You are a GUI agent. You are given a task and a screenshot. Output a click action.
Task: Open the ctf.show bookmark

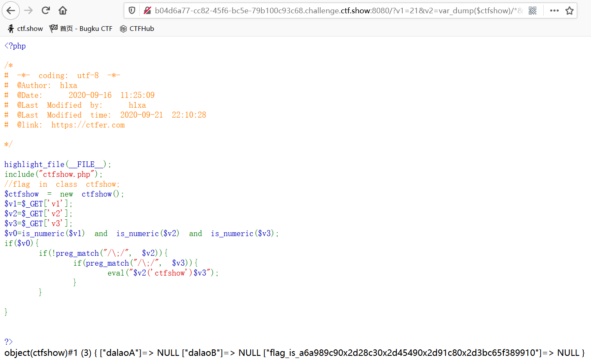(x=25, y=28)
